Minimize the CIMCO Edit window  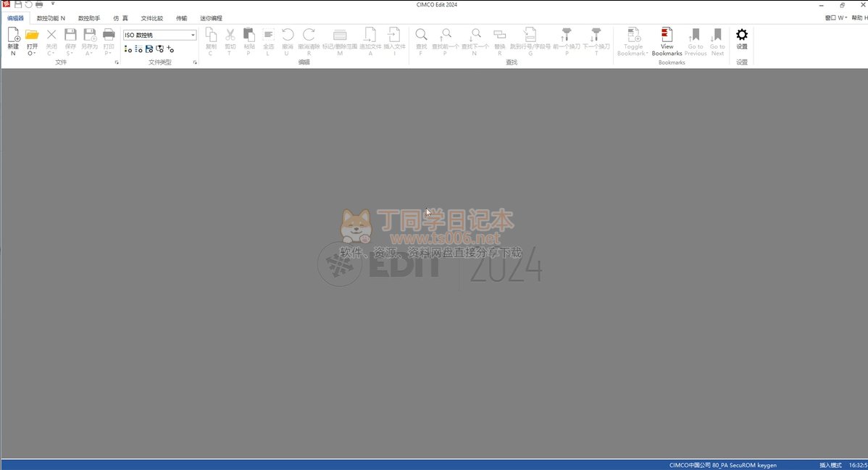tap(822, 5)
